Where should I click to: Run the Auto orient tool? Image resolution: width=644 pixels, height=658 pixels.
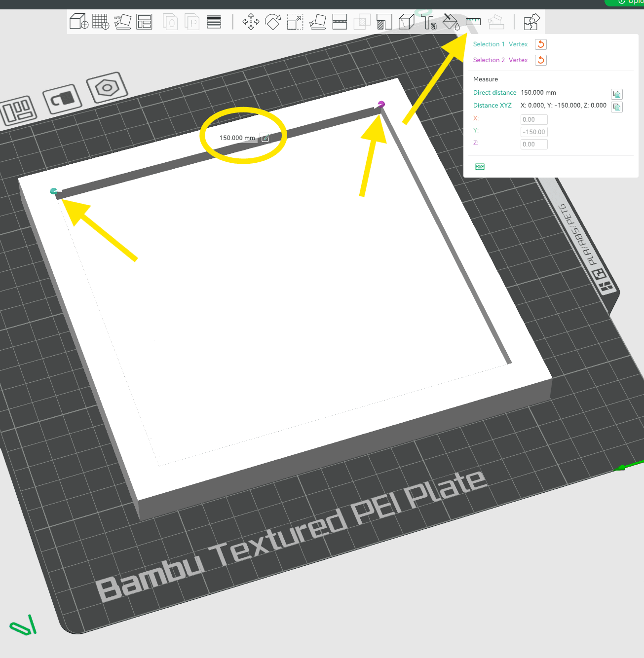(122, 22)
